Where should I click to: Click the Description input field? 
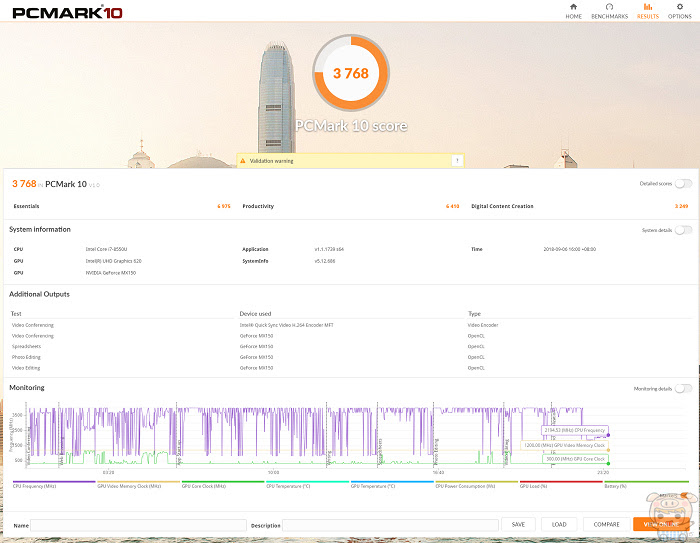coord(390,525)
